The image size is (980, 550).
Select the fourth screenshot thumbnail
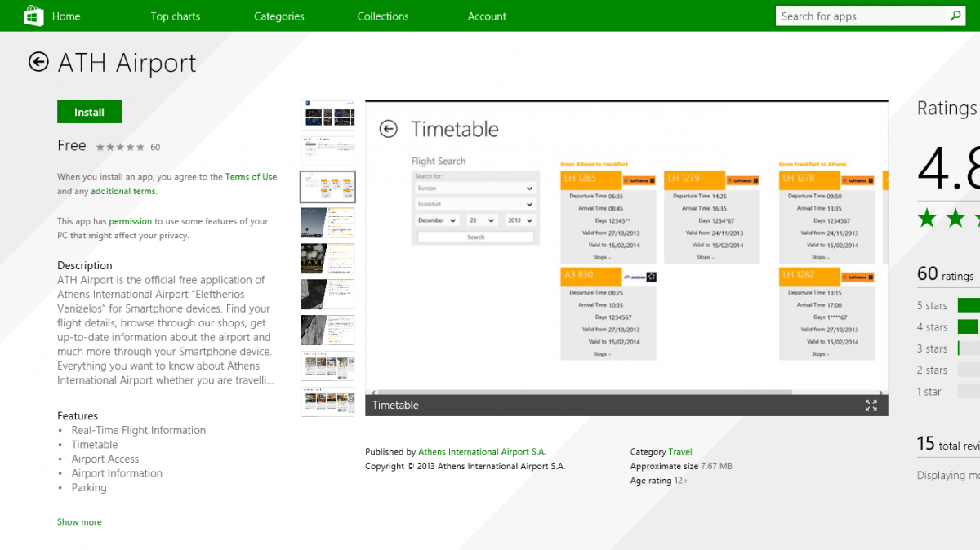click(x=327, y=223)
